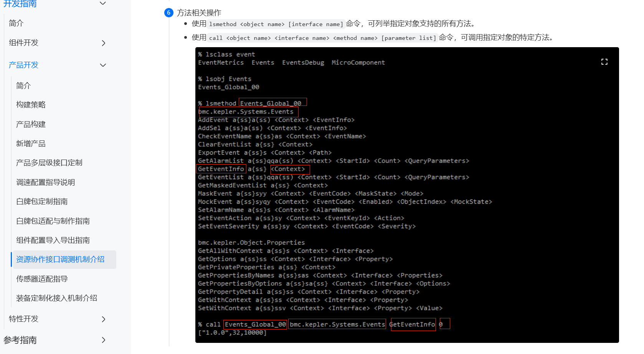644x354 pixels.
Task: Open 白牌包定制指南 page
Action: pyautogui.click(x=42, y=201)
